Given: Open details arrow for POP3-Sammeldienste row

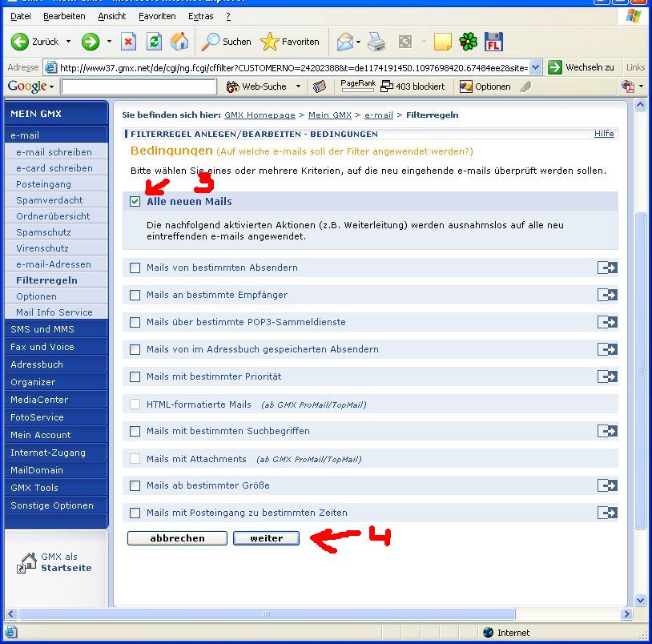Looking at the screenshot, I should [607, 322].
